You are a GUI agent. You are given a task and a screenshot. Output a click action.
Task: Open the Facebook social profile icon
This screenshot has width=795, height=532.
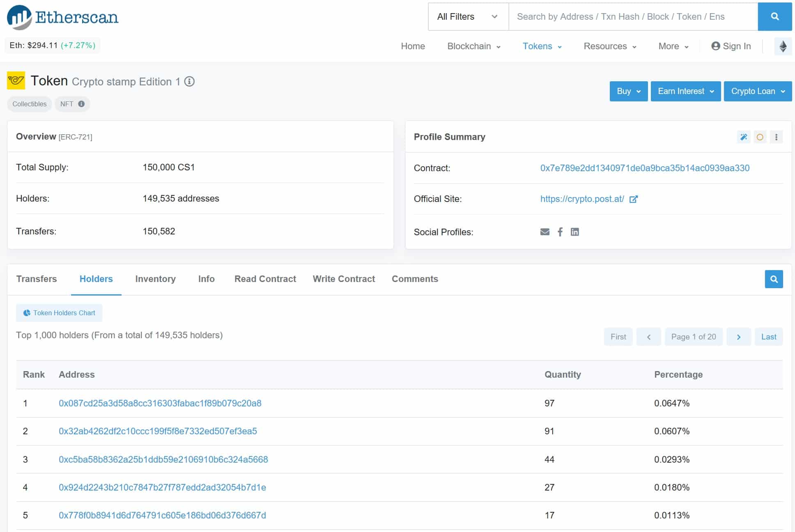click(560, 232)
